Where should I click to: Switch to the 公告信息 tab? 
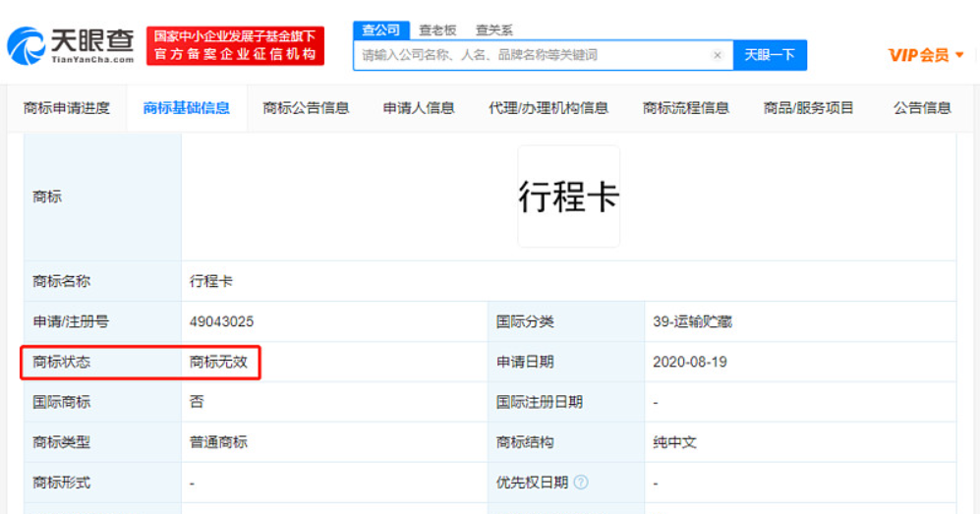click(922, 108)
